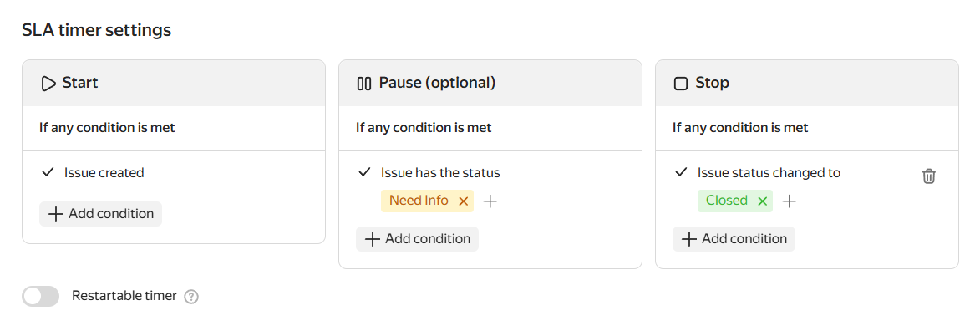
Task: Enable the Restartable timer toggle
Action: tap(41, 296)
